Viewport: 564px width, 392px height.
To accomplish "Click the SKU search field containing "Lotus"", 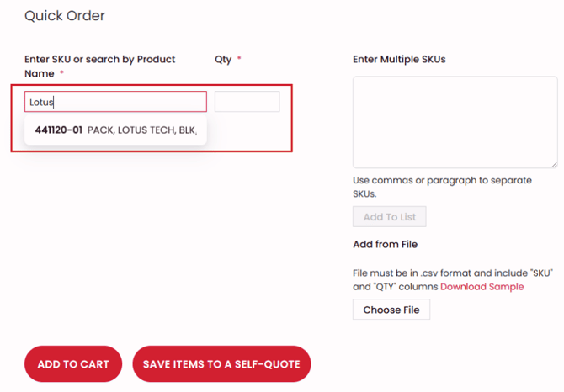I will pos(115,102).
